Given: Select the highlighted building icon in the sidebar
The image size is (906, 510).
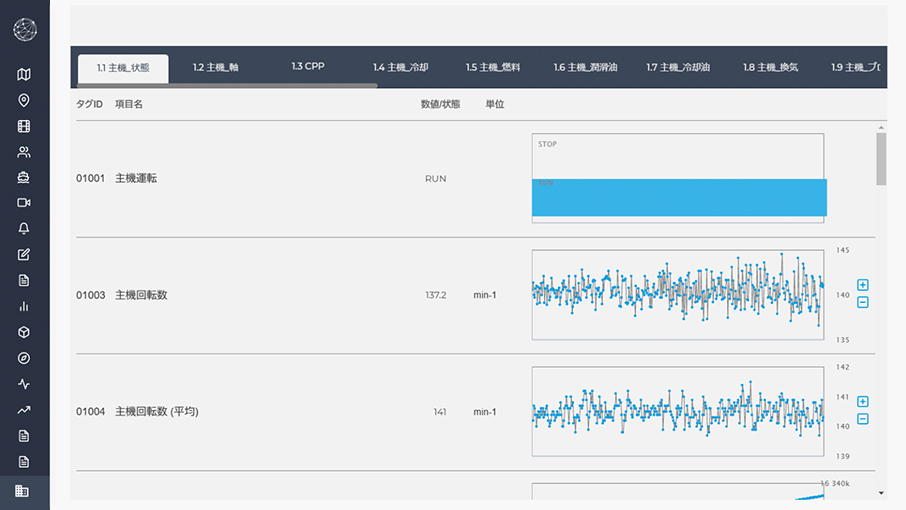Looking at the screenshot, I should click(22, 491).
